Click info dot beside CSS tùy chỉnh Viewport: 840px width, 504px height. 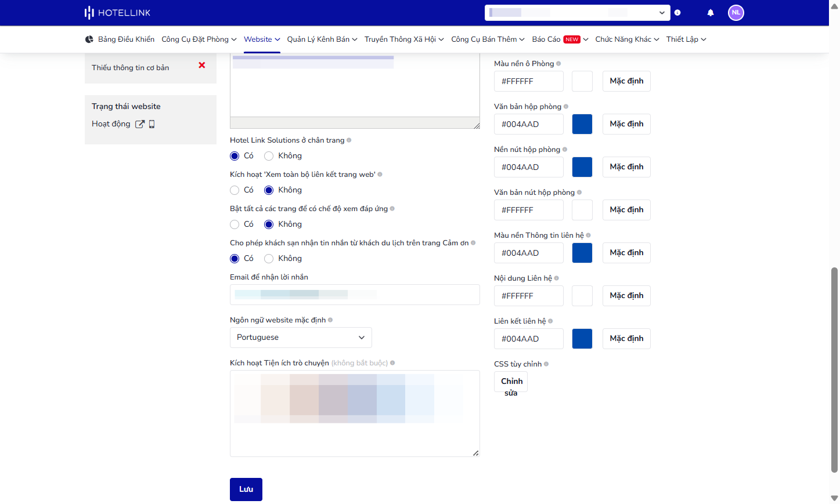[546, 364]
